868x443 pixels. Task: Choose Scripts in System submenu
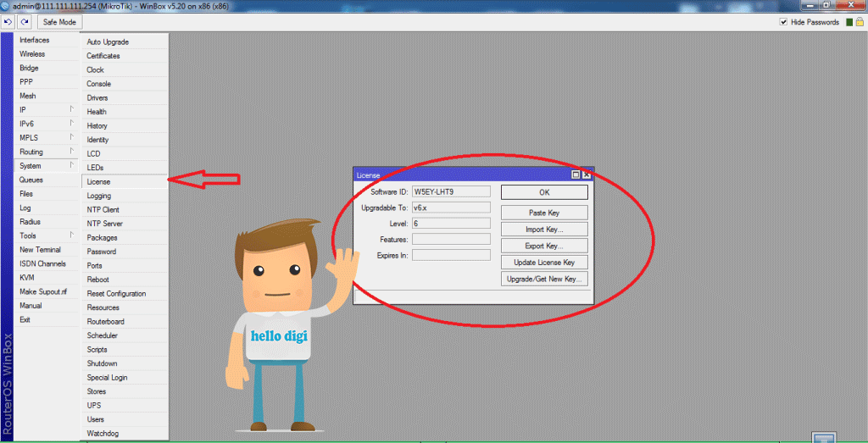click(124, 350)
